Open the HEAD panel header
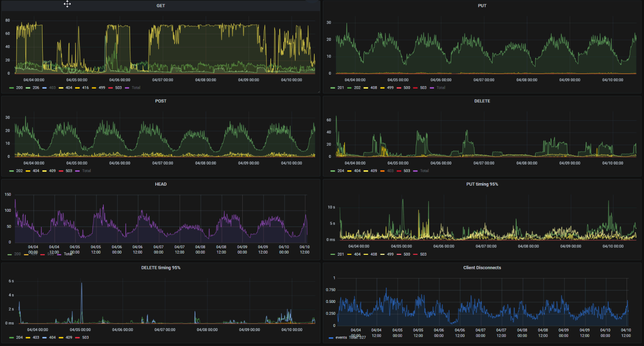This screenshot has height=346, width=644. click(161, 184)
